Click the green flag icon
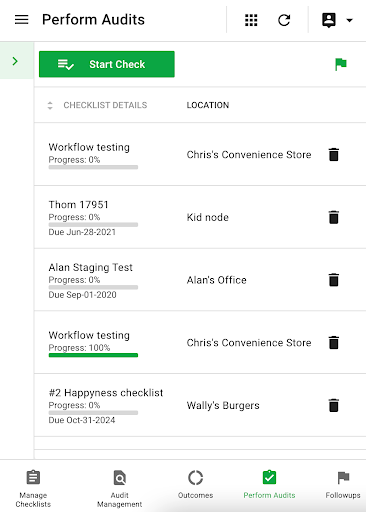Viewport: 366px width, 512px height. 341,64
